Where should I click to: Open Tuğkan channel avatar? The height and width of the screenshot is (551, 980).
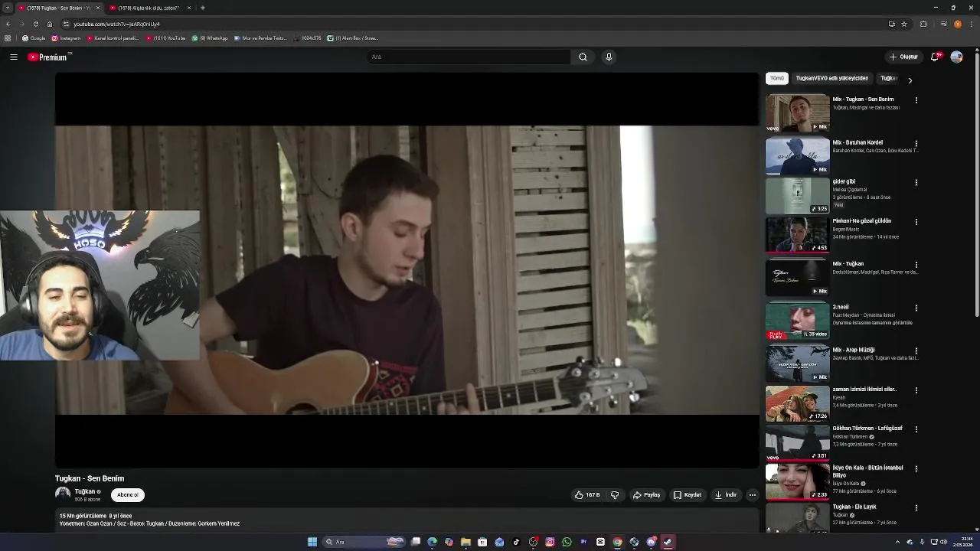[x=63, y=494]
